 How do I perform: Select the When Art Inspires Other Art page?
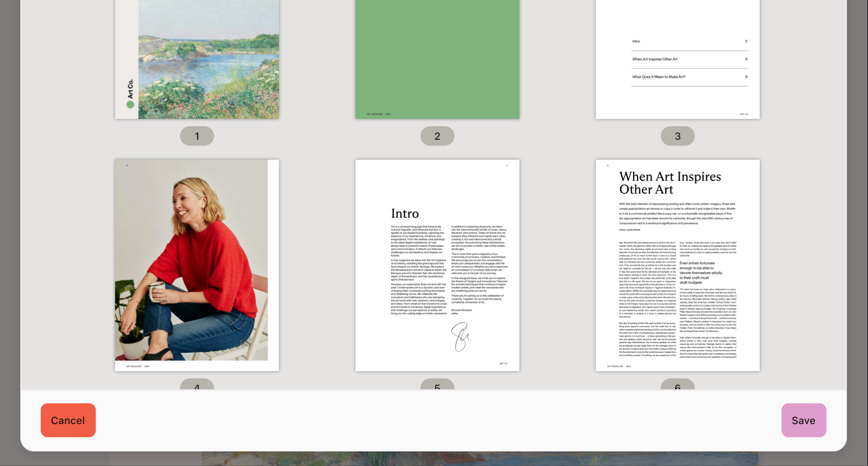pyautogui.click(x=677, y=264)
